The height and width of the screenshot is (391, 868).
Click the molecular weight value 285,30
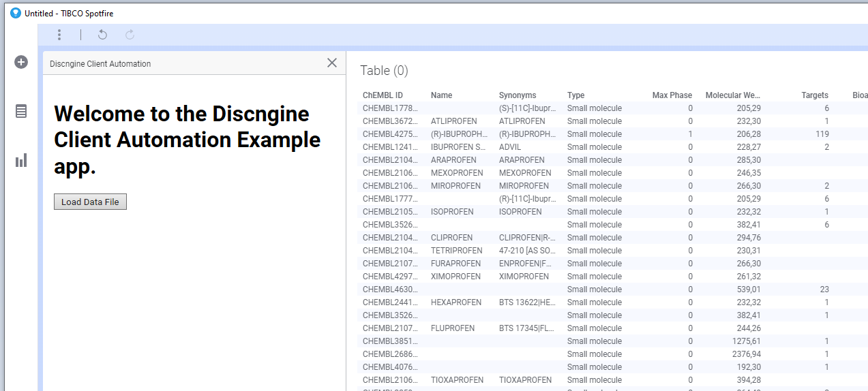point(749,160)
